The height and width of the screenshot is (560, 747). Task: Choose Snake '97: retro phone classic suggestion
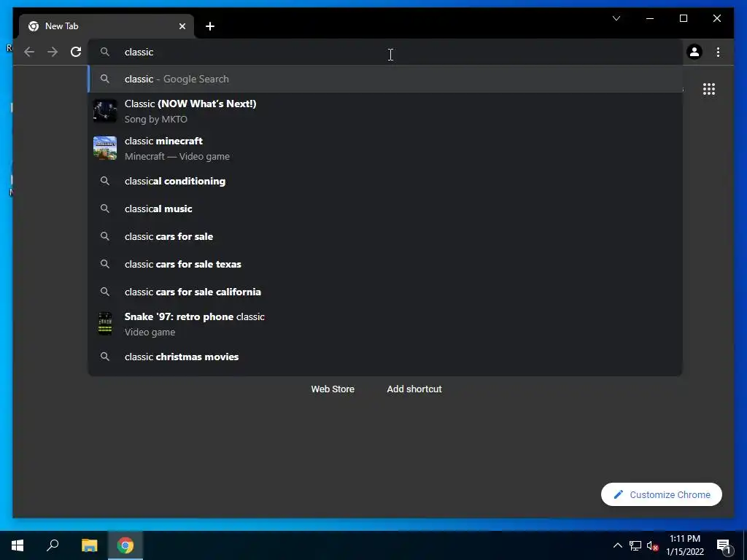click(x=385, y=324)
